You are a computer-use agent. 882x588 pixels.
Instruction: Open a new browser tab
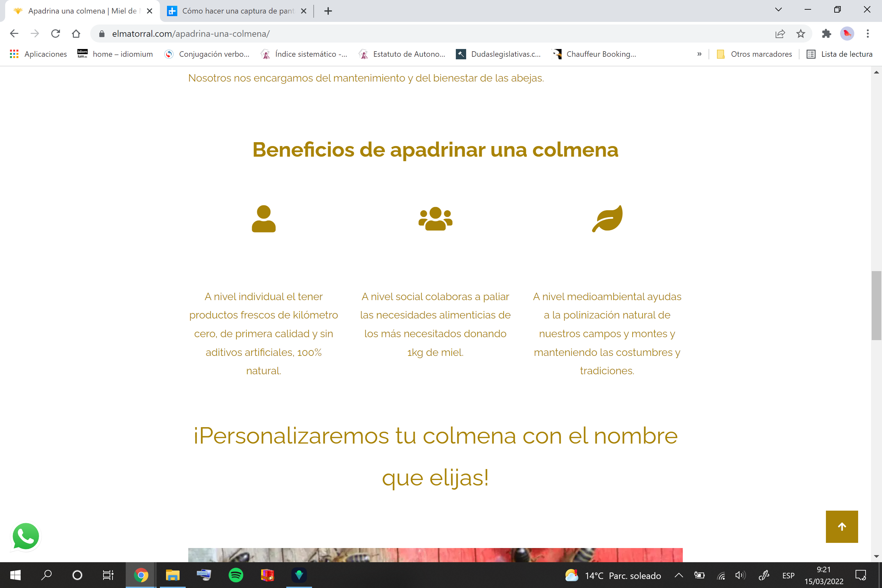tap(328, 11)
